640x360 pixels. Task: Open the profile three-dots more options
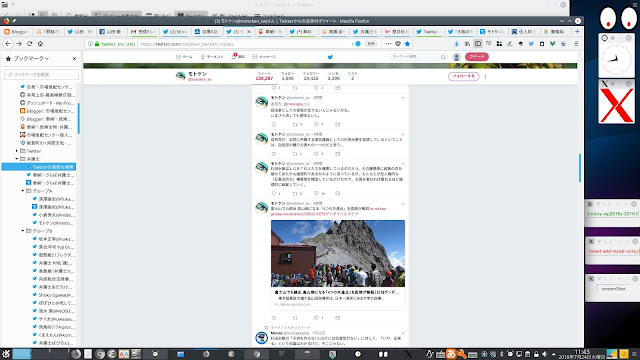point(485,76)
